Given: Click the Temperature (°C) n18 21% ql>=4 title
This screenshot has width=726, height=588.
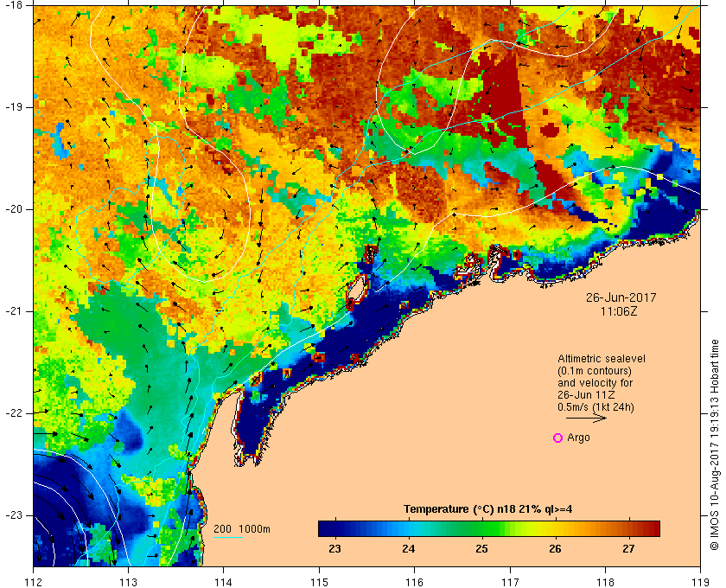Looking at the screenshot, I should point(488,509).
